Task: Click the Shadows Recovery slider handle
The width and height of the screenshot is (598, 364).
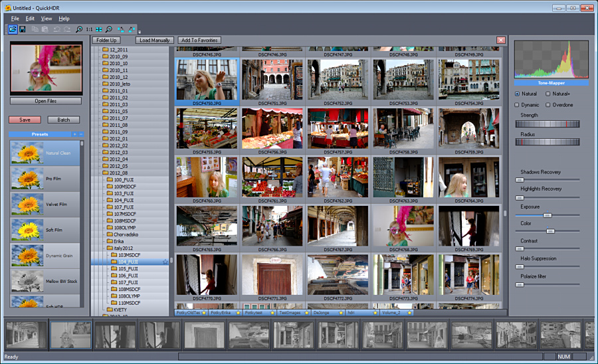Action: click(520, 180)
